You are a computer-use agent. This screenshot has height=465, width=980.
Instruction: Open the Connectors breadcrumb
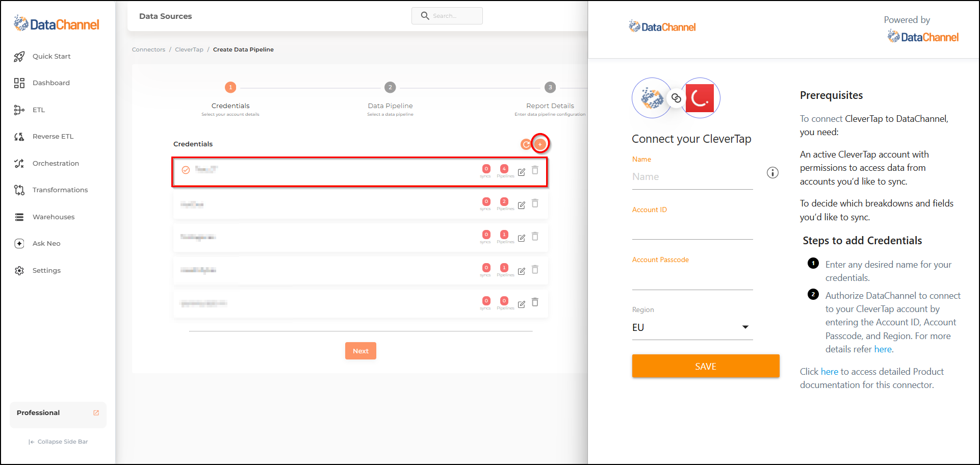coord(148,49)
